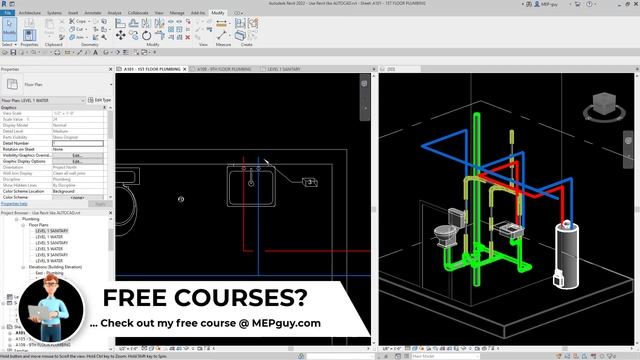Screen dimensions: 640x360
Task: Click the Move tool icon
Action: click(120, 36)
